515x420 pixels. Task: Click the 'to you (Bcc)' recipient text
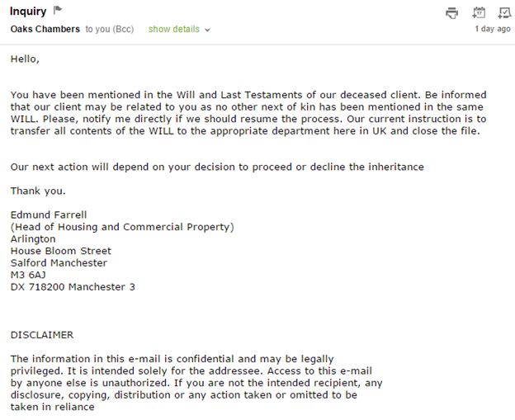coord(110,29)
